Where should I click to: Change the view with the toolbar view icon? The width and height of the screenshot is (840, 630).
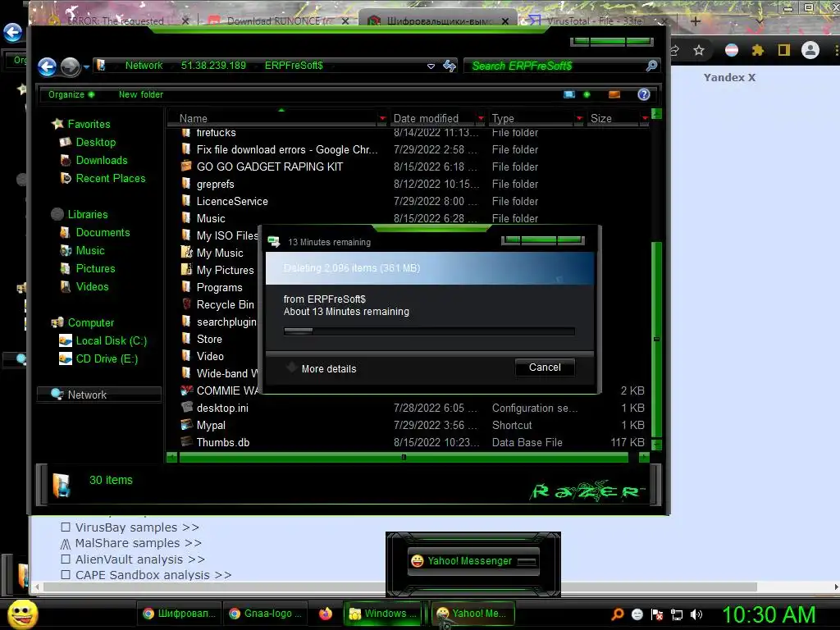pos(569,95)
